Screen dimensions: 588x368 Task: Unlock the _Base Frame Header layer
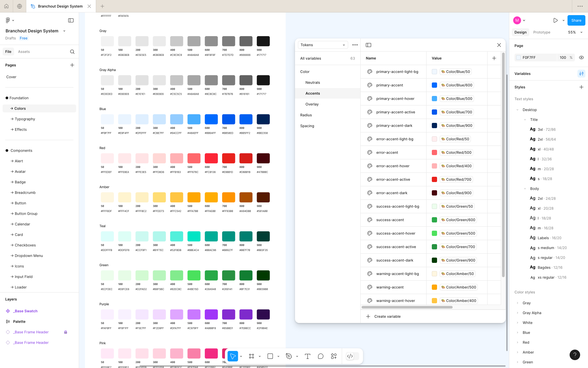point(66,332)
